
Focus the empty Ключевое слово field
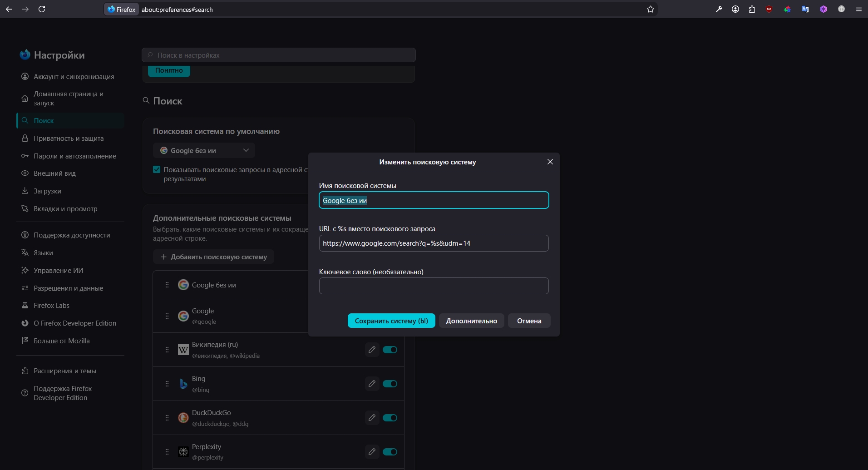click(434, 286)
